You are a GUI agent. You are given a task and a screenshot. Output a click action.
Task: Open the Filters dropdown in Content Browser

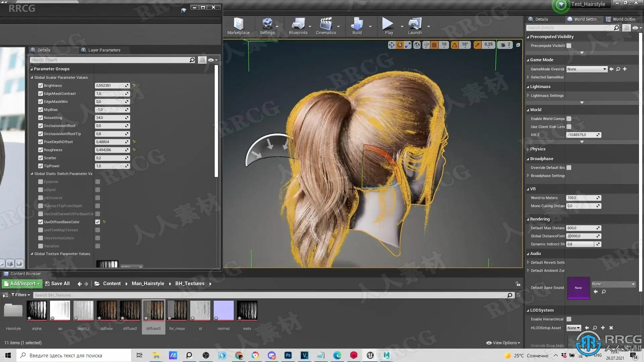tap(21, 295)
